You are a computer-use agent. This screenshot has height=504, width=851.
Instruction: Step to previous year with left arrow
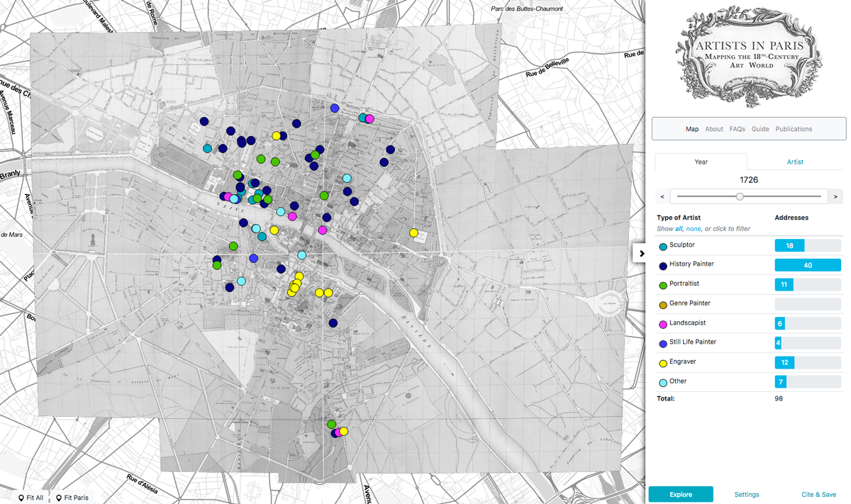[x=662, y=196]
